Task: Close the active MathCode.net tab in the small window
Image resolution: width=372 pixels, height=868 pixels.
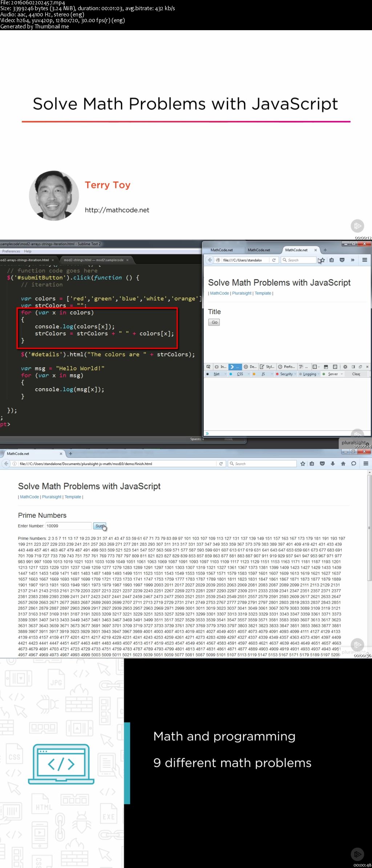Action: point(316,250)
